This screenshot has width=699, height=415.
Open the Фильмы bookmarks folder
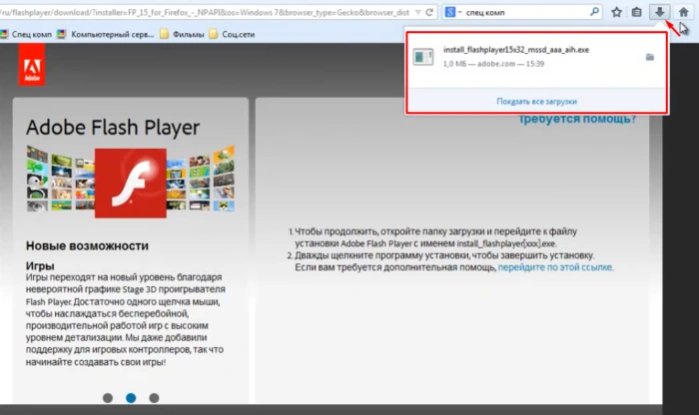coord(182,34)
